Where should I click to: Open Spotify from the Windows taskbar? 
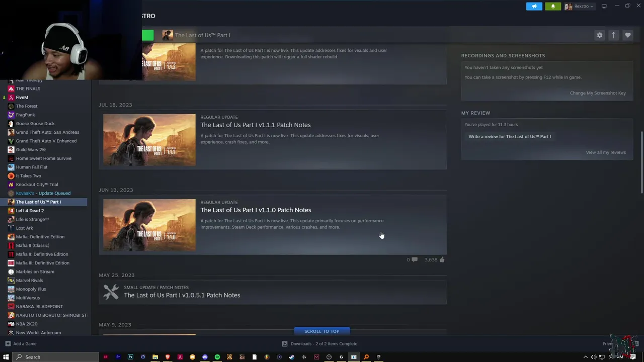coord(217,357)
